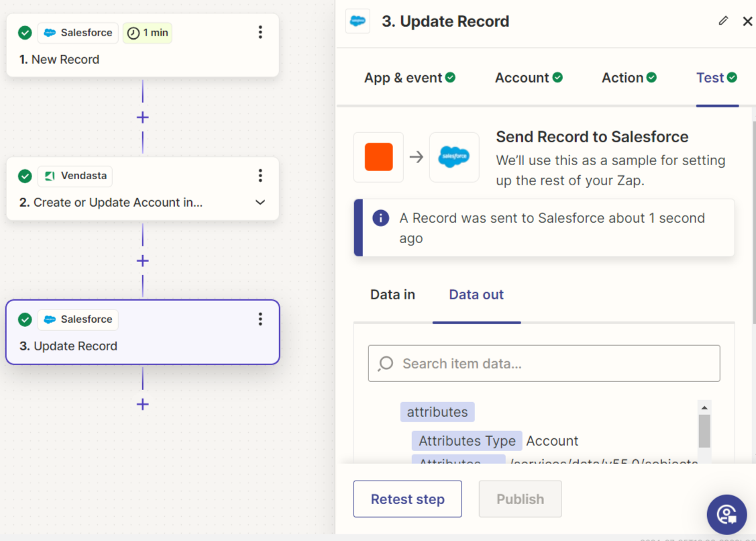Close the Update Record panel
Viewport: 756px width, 541px height.
(747, 21)
